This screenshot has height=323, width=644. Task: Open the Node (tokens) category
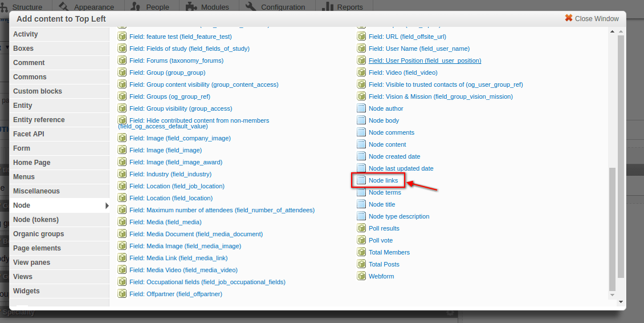pos(59,219)
